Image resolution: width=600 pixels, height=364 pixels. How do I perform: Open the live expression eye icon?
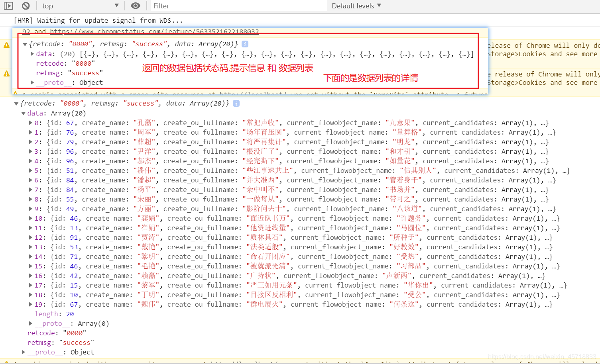tap(136, 6)
